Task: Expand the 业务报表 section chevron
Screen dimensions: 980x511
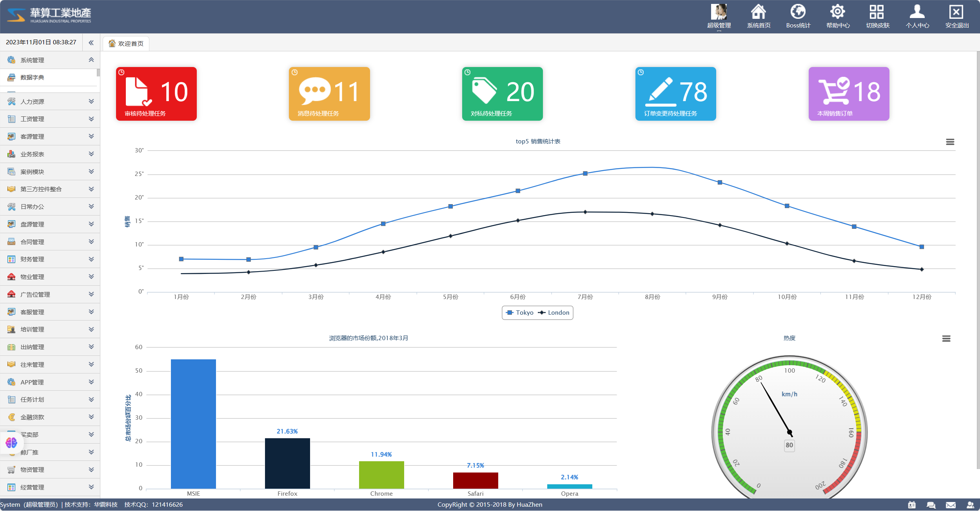Action: pyautogui.click(x=91, y=154)
